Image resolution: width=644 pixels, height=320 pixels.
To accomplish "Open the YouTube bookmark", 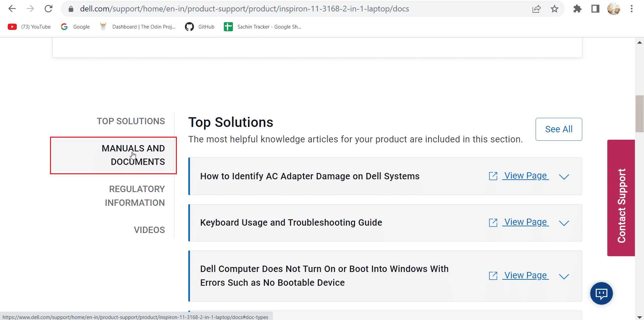I will [29, 27].
